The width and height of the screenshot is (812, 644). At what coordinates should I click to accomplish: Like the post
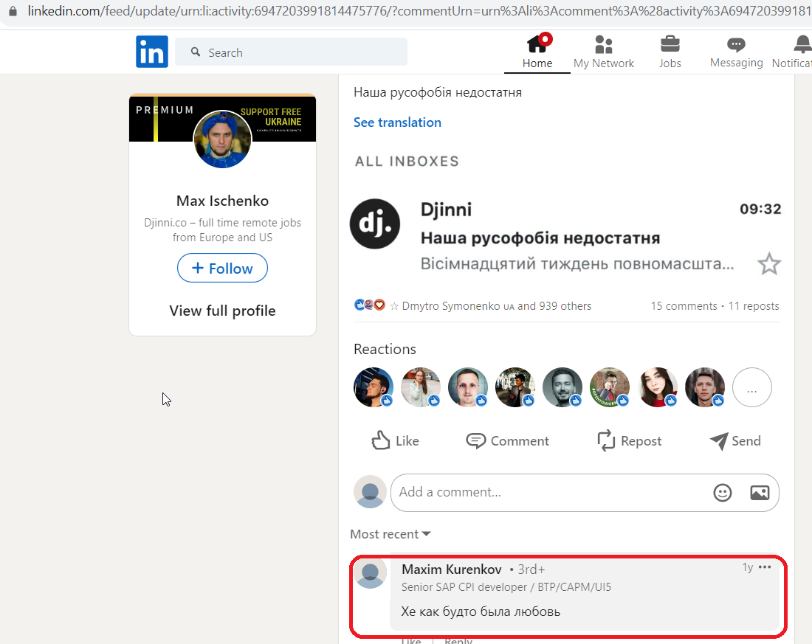click(x=395, y=440)
